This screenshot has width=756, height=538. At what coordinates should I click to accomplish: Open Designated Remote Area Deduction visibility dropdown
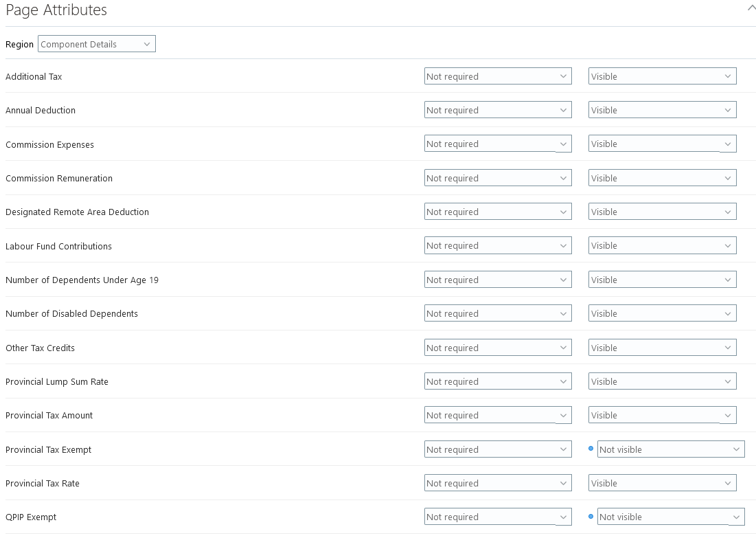coord(662,212)
